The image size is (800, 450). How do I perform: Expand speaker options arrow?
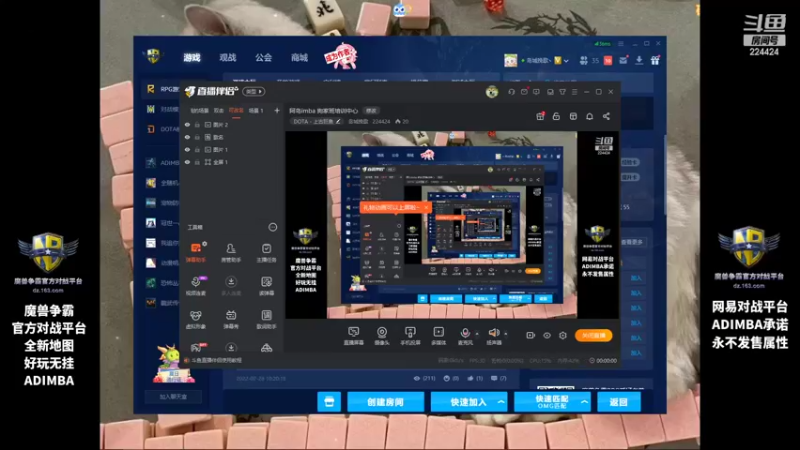click(x=506, y=334)
